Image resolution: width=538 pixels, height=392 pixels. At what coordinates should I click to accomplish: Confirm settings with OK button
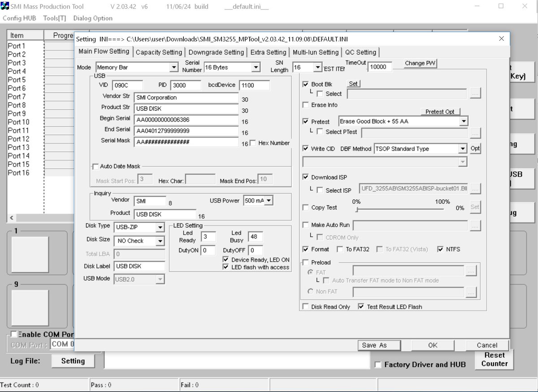[433, 345]
